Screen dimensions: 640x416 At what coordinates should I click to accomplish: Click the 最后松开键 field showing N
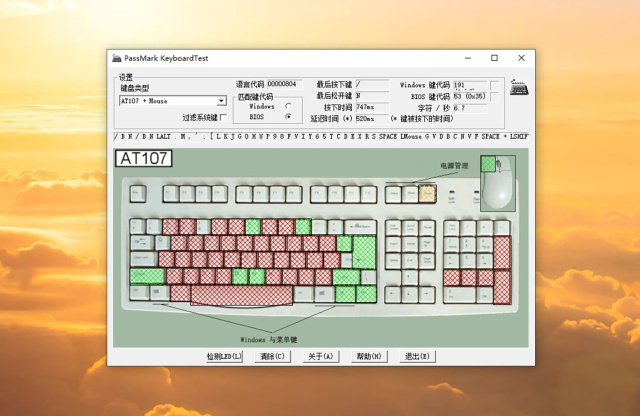[372, 96]
